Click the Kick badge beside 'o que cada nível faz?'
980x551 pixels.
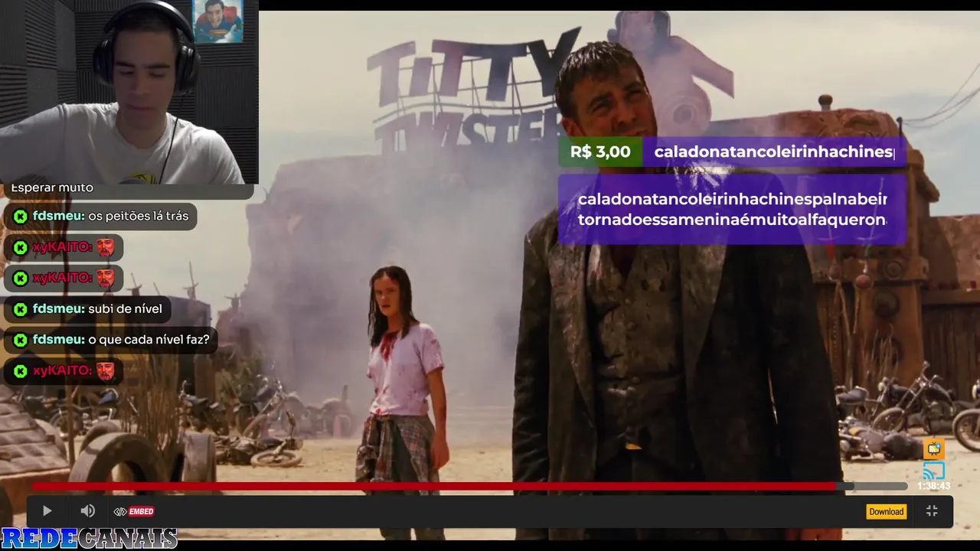21,340
